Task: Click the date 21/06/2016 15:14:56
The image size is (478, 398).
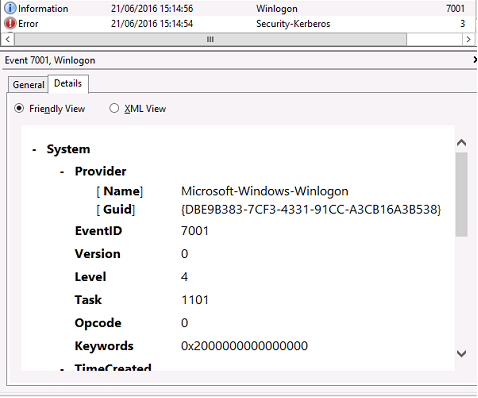Action: (x=152, y=9)
